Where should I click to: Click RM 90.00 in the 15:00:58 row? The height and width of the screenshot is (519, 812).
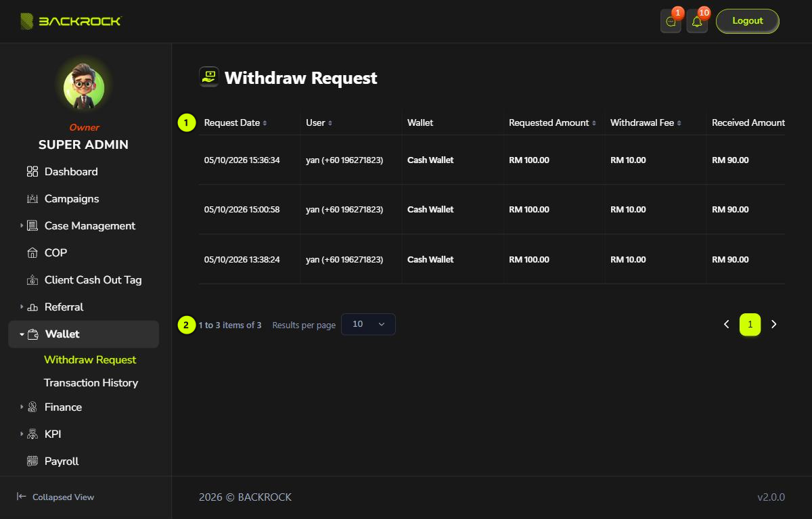730,210
